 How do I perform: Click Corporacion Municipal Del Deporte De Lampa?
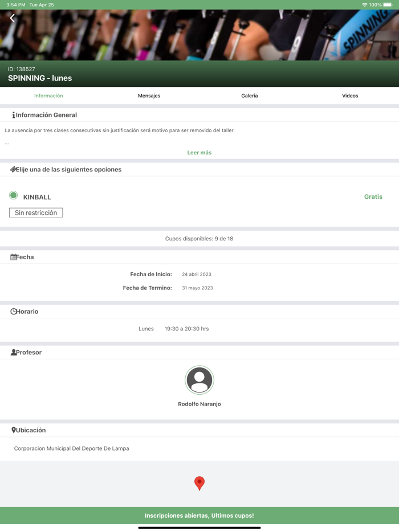point(72,448)
